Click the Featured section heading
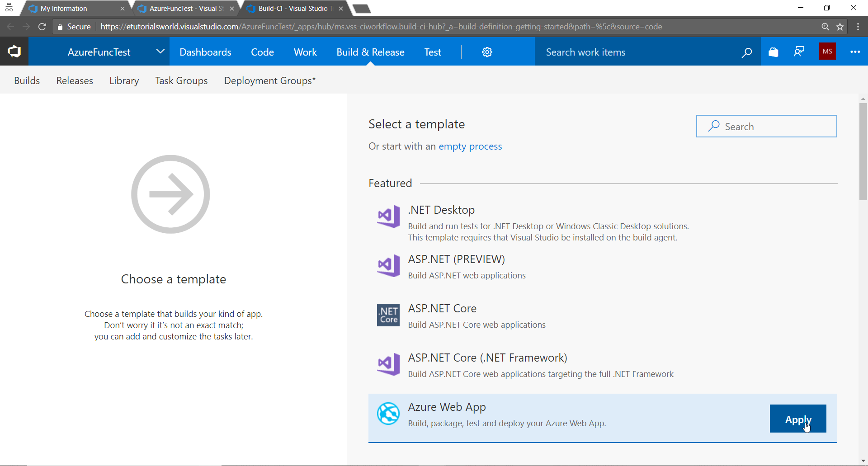 [x=390, y=183]
